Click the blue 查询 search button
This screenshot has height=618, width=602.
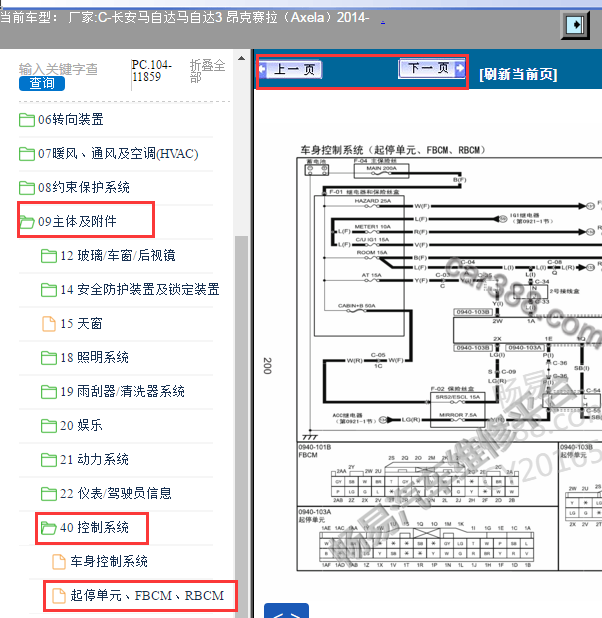[x=42, y=84]
